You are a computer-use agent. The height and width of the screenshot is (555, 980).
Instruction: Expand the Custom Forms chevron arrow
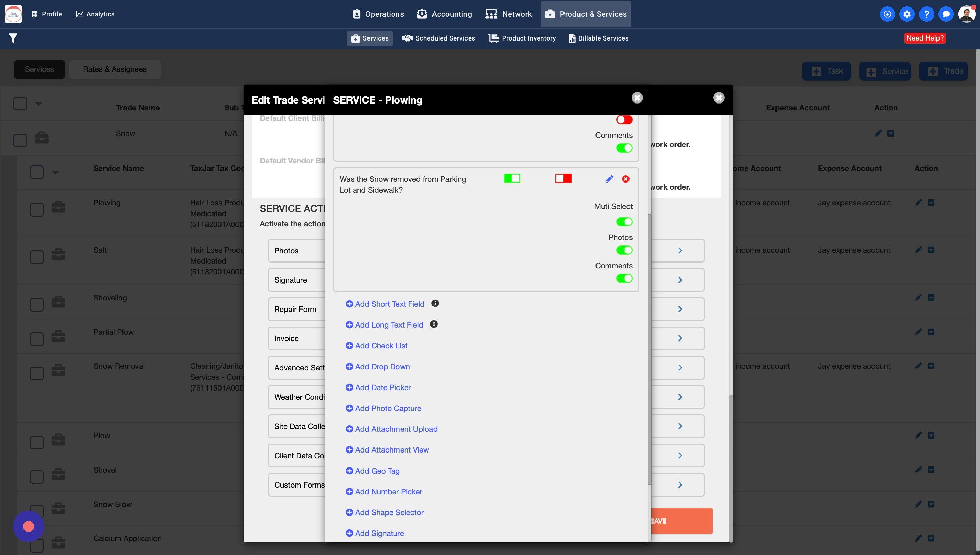point(680,485)
